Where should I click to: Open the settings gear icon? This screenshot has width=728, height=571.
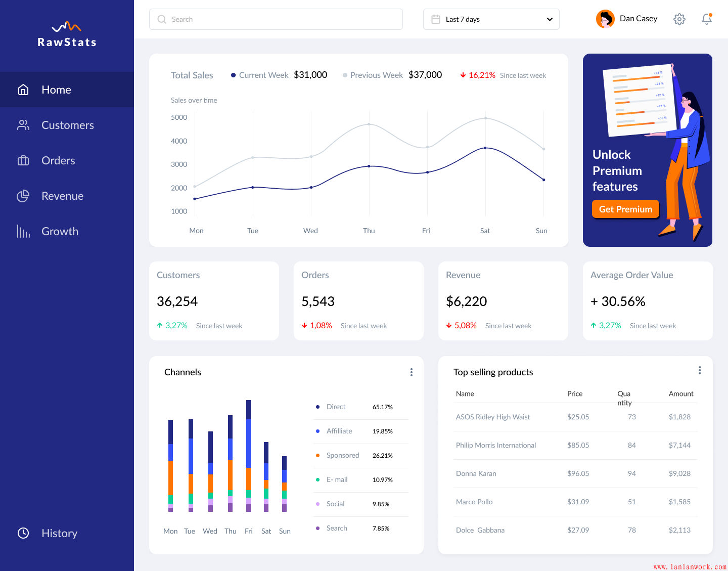click(679, 19)
